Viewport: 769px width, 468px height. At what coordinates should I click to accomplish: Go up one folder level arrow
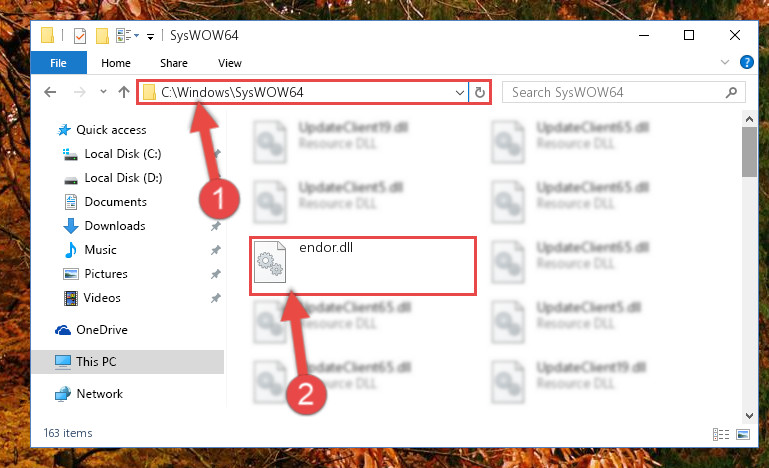pos(124,92)
